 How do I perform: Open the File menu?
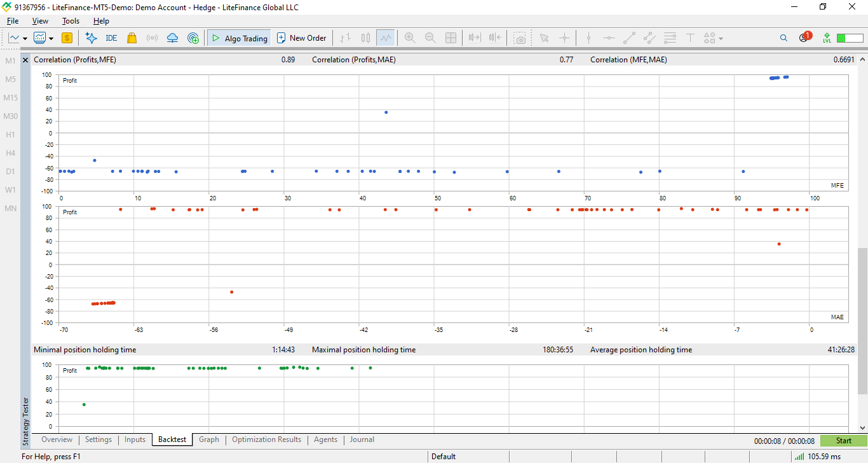[x=13, y=21]
